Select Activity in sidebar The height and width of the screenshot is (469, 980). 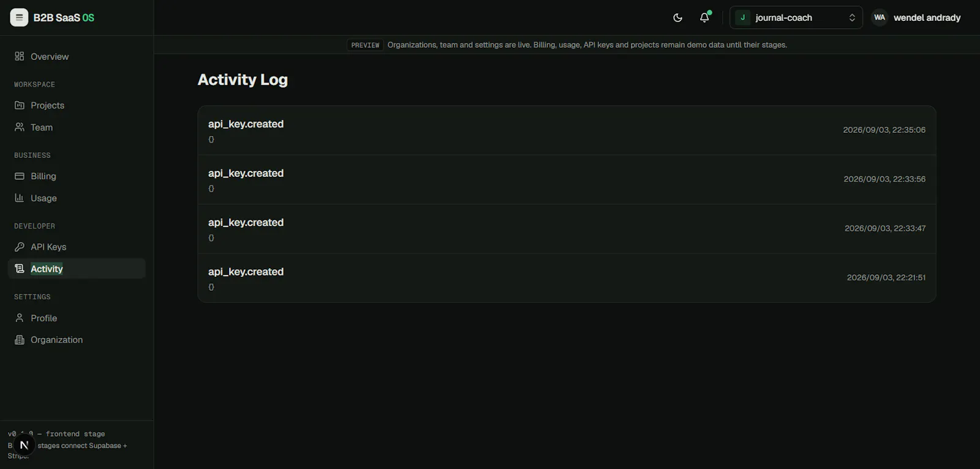[x=77, y=269]
